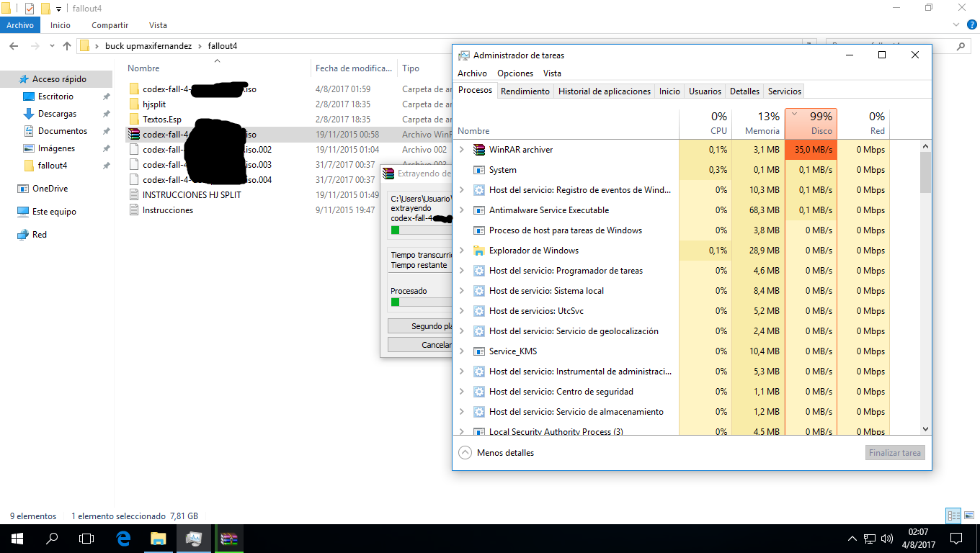Viewport: 980px width, 553px height.
Task: Click the Proceso de host para tareas icon
Action: (479, 230)
